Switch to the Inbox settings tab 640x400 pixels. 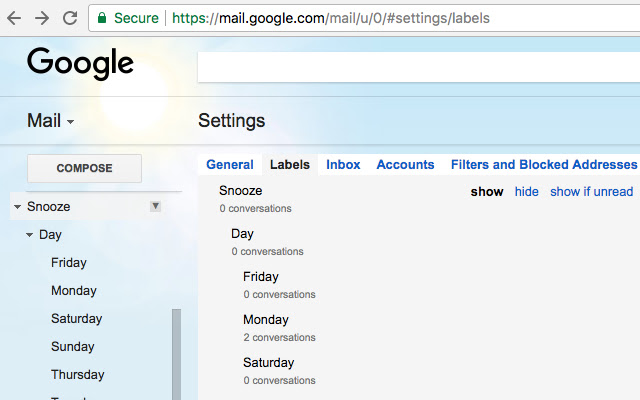[x=343, y=164]
